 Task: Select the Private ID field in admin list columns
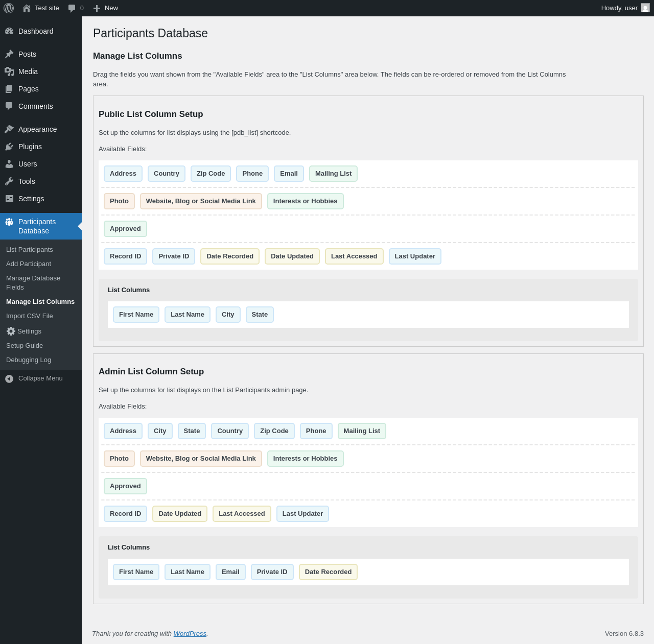(x=272, y=572)
